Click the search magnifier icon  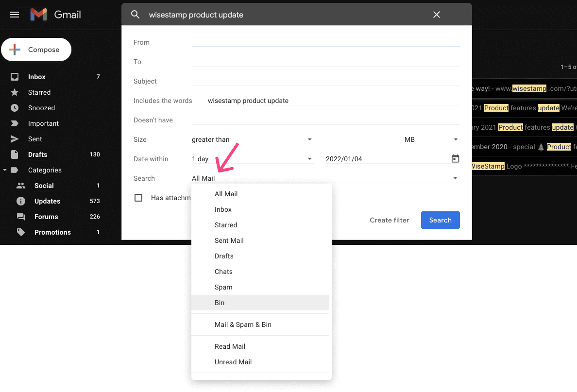(135, 15)
